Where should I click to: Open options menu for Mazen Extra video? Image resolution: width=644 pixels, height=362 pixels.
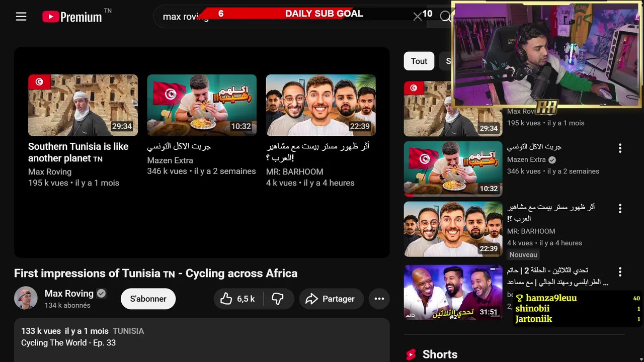tap(620, 148)
